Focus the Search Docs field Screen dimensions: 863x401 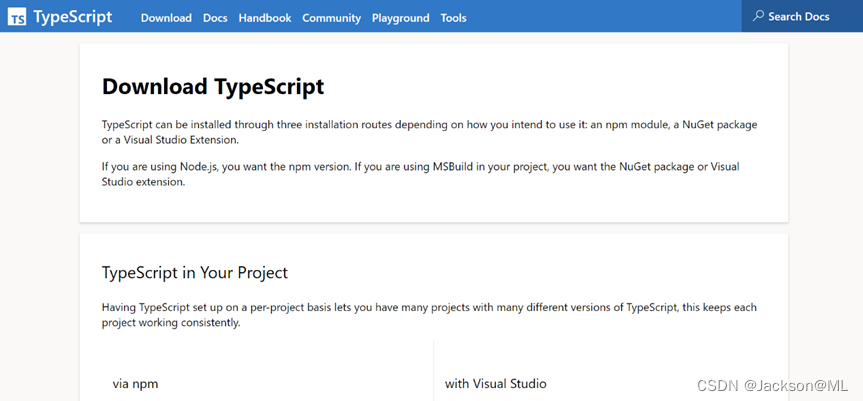802,16
